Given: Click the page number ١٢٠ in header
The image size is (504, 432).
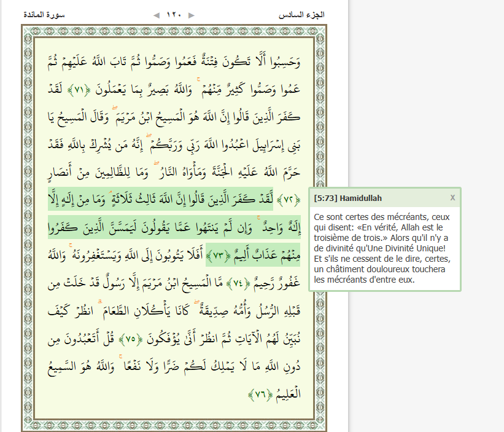Looking at the screenshot, I should (x=174, y=15).
